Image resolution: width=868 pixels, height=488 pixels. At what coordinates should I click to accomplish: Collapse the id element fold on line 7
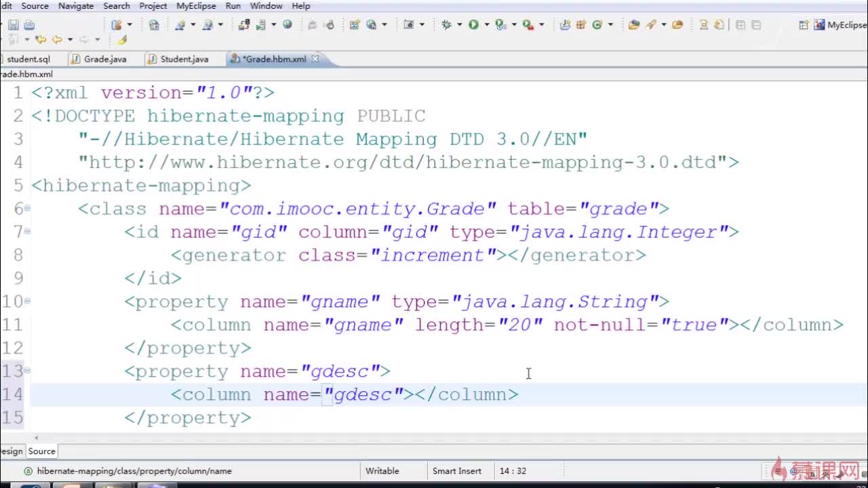(28, 232)
